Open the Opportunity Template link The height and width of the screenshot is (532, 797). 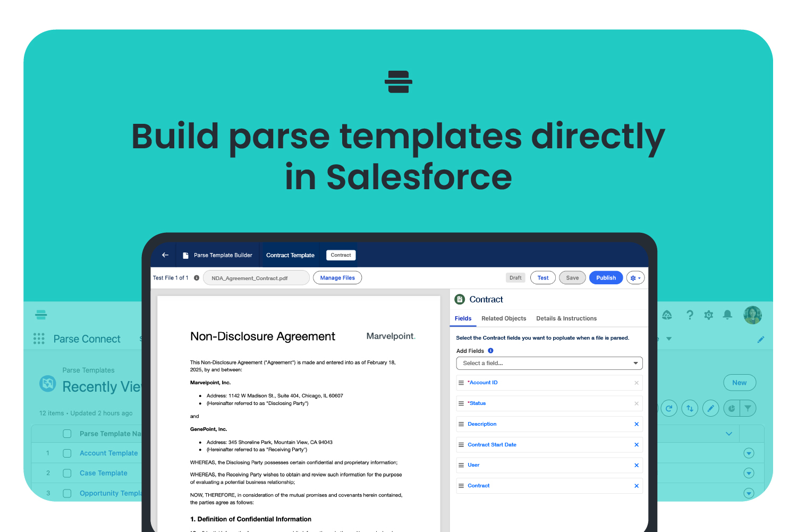111,493
